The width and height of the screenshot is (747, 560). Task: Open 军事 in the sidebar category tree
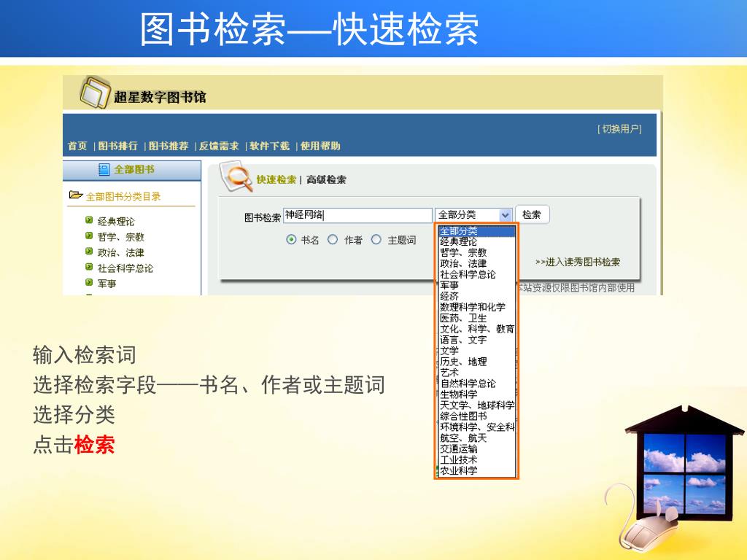107,284
